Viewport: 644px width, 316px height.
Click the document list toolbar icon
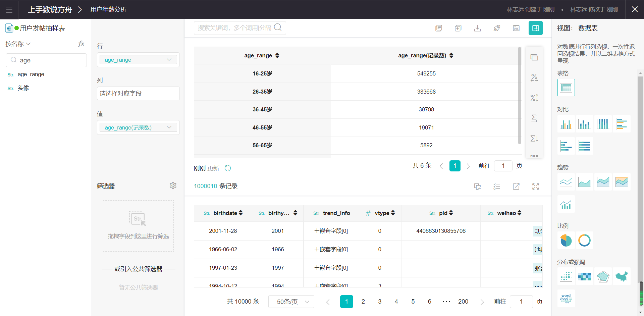coord(439,28)
